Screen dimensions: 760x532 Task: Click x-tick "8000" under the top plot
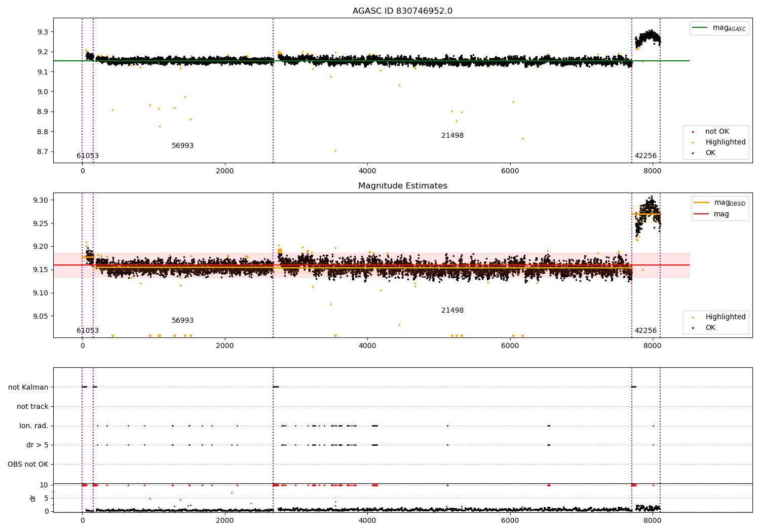pos(653,171)
